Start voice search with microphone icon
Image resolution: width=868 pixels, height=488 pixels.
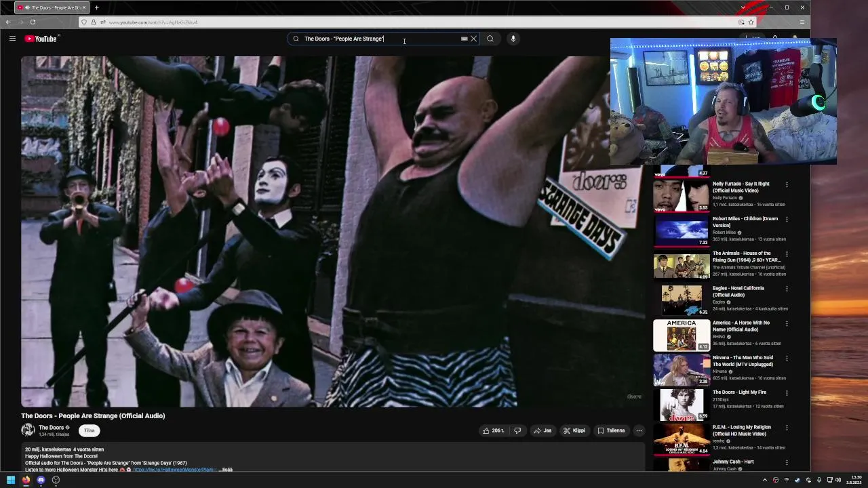point(513,39)
